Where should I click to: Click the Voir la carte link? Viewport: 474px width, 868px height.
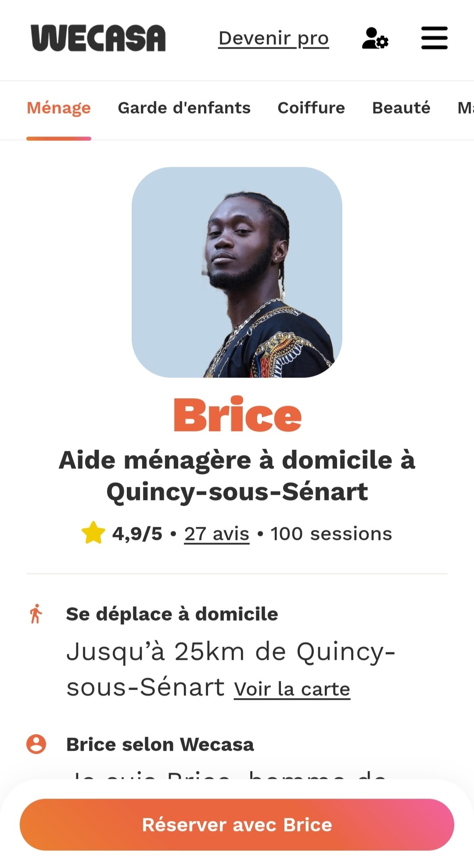pyautogui.click(x=292, y=689)
